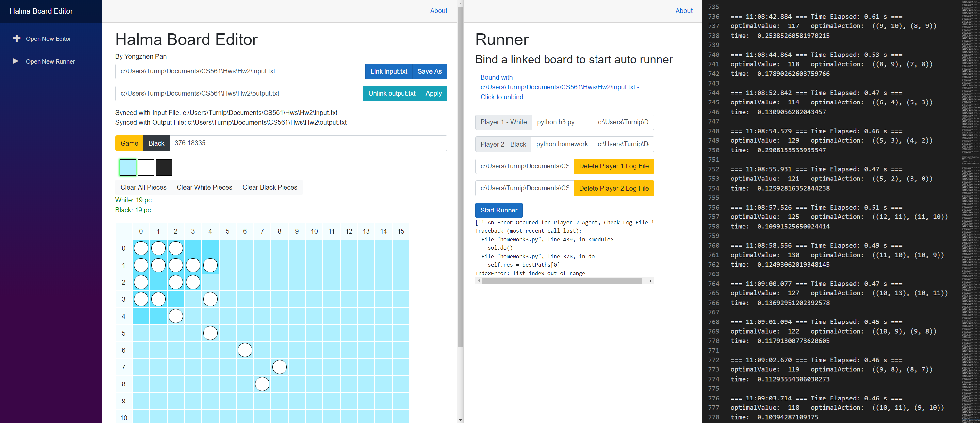The height and width of the screenshot is (423, 980).
Task: Click the white piece at row 6 column 6
Action: coord(245,350)
